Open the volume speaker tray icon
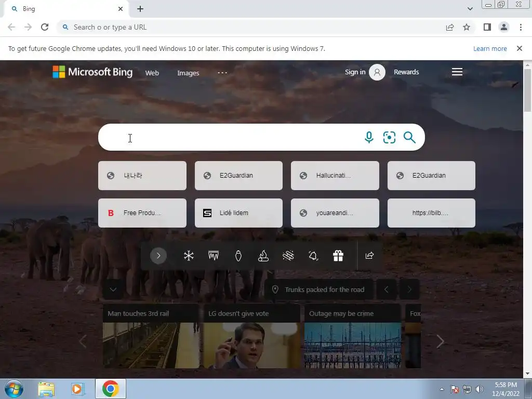 480,389
